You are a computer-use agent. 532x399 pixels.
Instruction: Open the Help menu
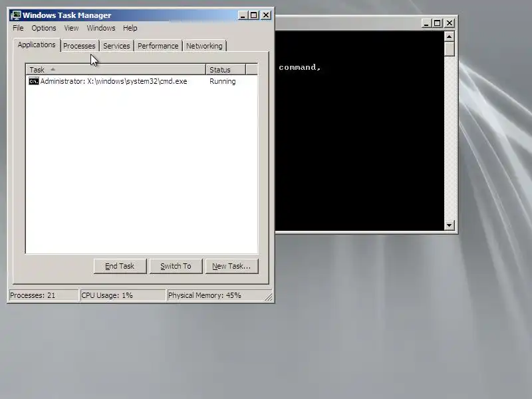pos(130,28)
